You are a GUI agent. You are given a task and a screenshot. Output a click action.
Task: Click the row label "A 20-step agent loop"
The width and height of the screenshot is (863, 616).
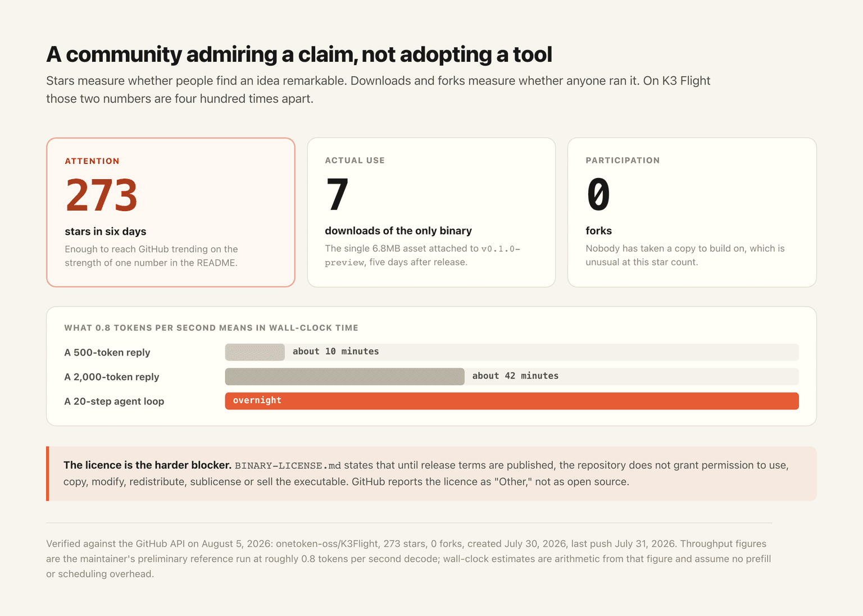[114, 401]
